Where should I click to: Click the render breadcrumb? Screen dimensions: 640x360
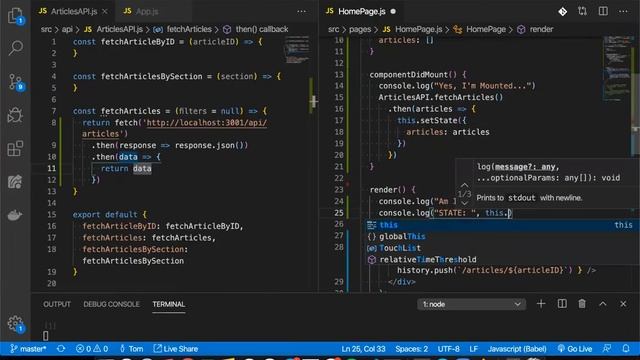tap(541, 29)
